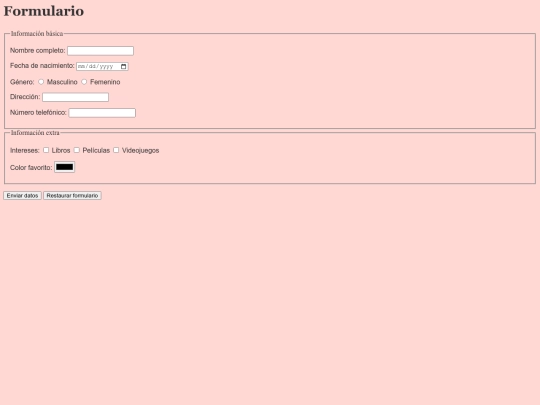Click the Libros label text
The width and height of the screenshot is (540, 405).
61,150
